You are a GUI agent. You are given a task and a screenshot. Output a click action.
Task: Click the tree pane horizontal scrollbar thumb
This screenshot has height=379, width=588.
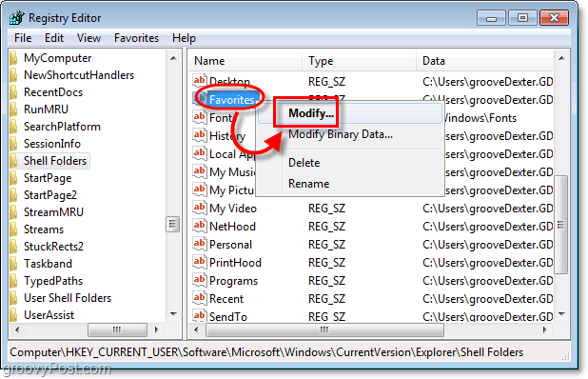pyautogui.click(x=117, y=329)
